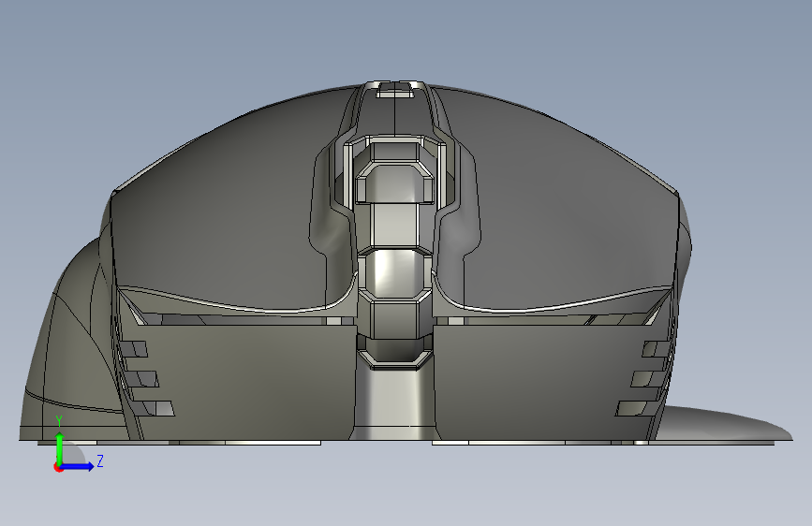Click the blue Z axis arrow of triad
812x526 pixels.
click(78, 466)
